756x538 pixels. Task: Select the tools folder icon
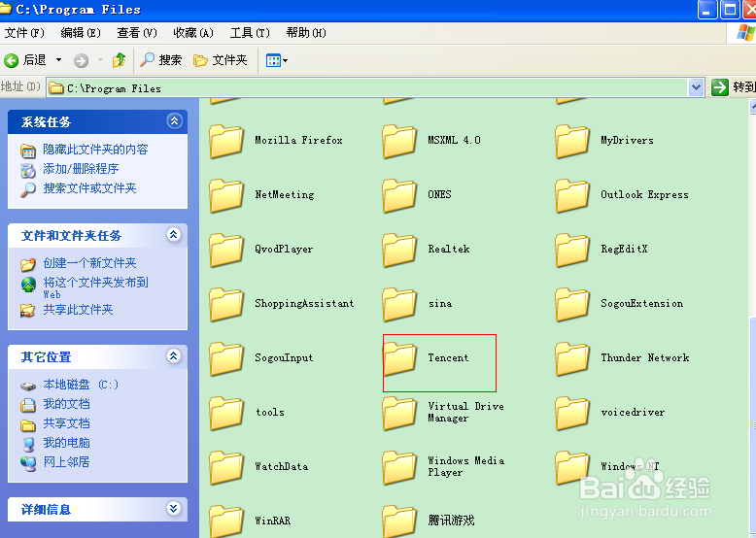[226, 414]
